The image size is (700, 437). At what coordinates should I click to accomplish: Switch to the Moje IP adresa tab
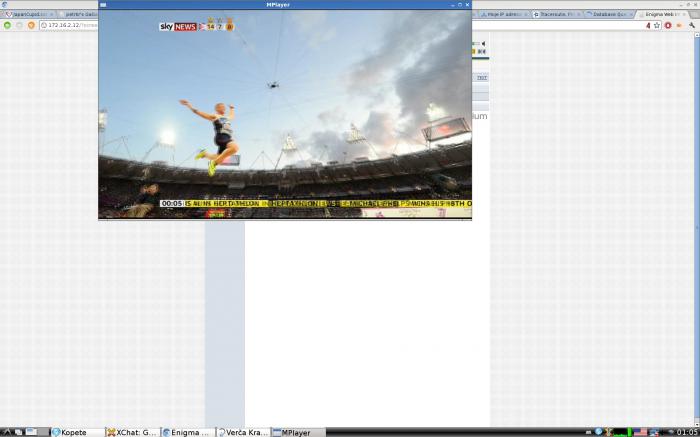click(504, 14)
